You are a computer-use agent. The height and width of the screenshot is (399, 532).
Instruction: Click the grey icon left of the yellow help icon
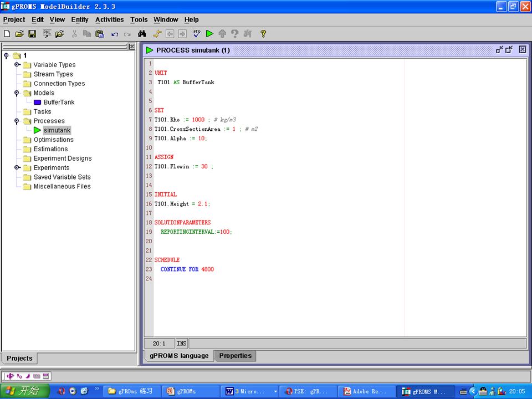pyautogui.click(x=248, y=34)
